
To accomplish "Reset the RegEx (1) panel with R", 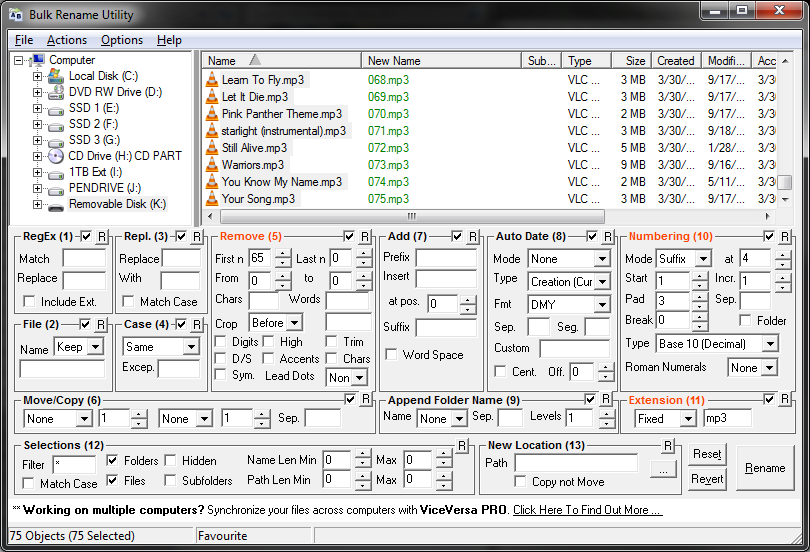I will [x=102, y=236].
